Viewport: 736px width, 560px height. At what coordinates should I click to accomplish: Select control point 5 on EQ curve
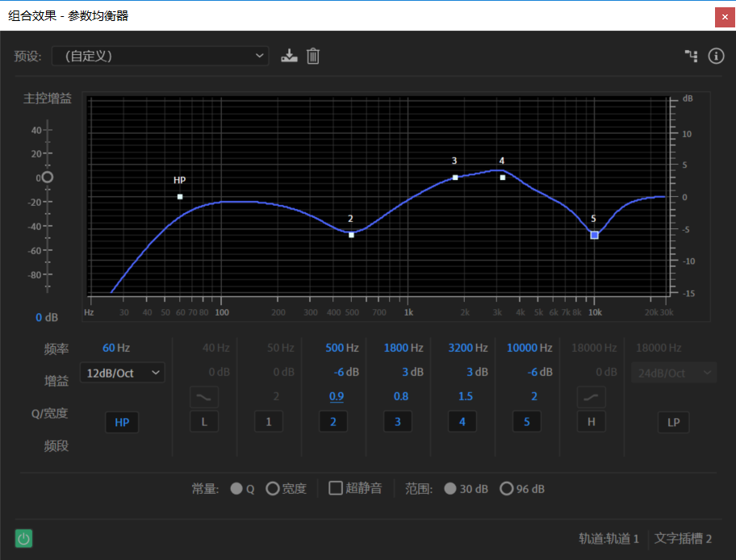[x=594, y=235]
